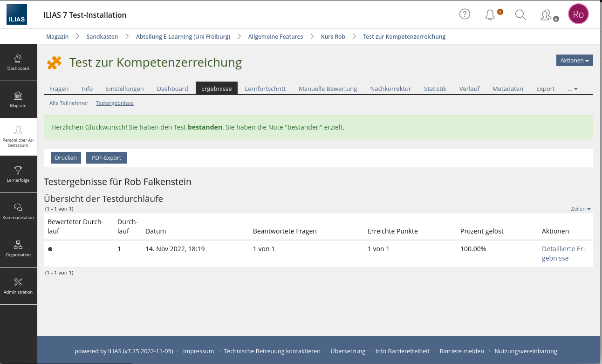Open the Ro user avatar menu
This screenshot has height=364, width=602.
(578, 14)
